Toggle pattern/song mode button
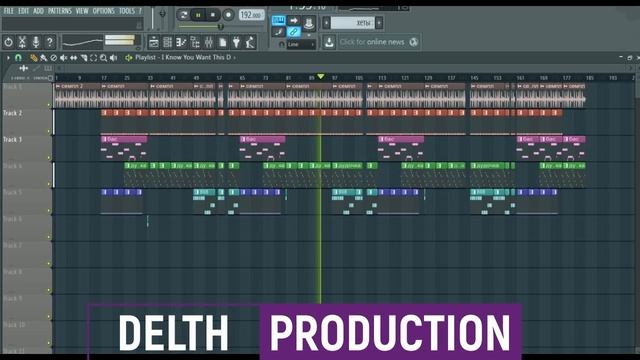This screenshot has height=360, width=640. (x=183, y=15)
